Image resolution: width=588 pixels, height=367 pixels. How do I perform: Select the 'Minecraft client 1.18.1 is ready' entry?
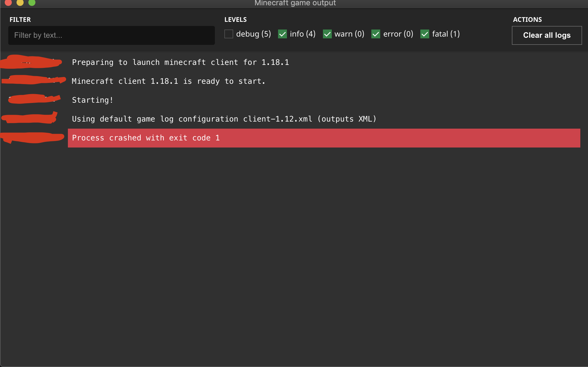pos(168,81)
